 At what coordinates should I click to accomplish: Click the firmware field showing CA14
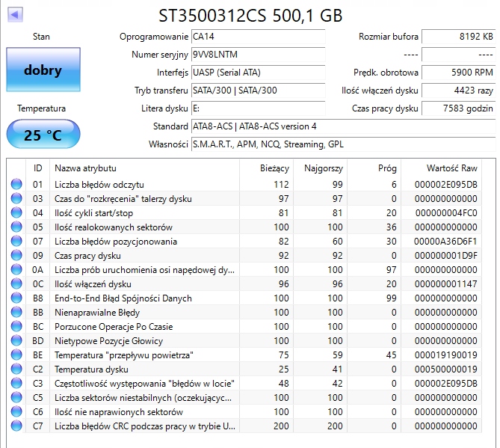[x=258, y=37]
